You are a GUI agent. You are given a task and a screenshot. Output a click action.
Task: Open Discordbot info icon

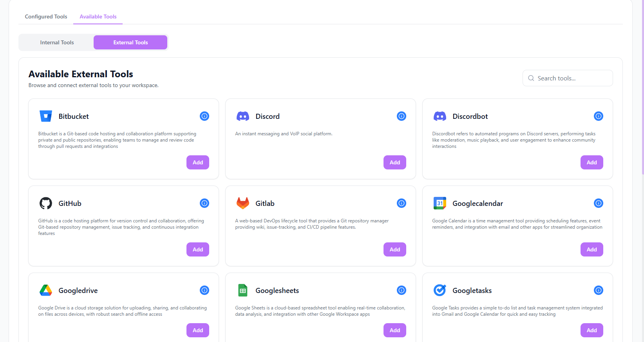599,116
